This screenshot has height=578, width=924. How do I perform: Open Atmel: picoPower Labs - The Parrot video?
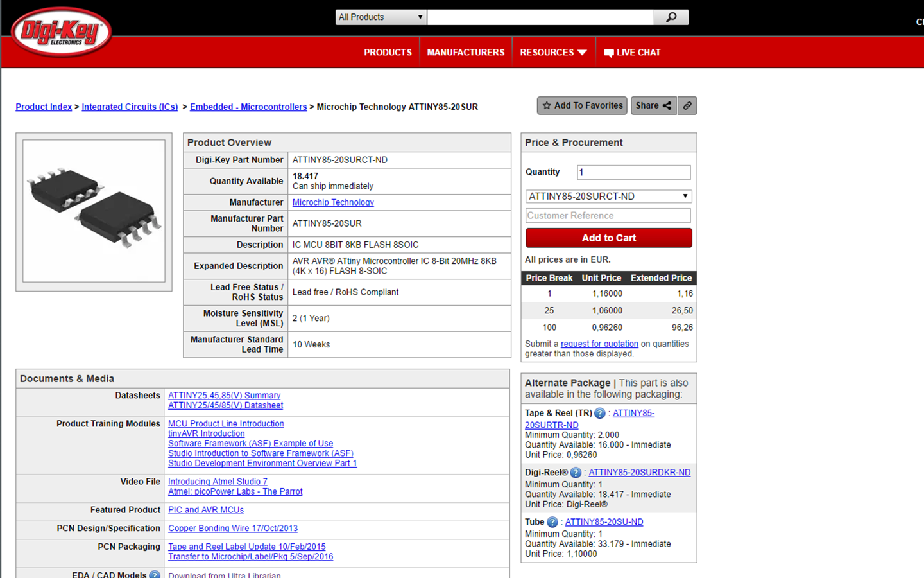[x=235, y=491]
